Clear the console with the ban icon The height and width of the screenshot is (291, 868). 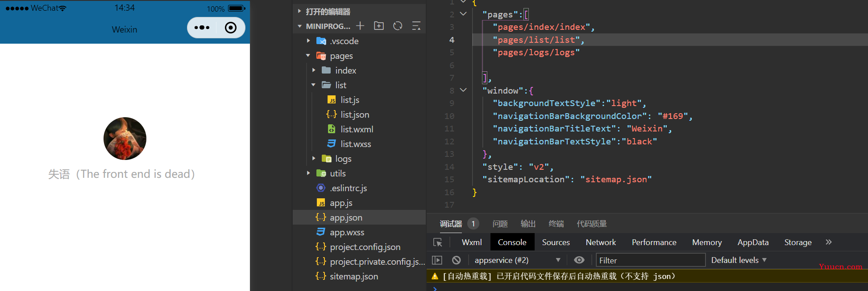pos(456,260)
